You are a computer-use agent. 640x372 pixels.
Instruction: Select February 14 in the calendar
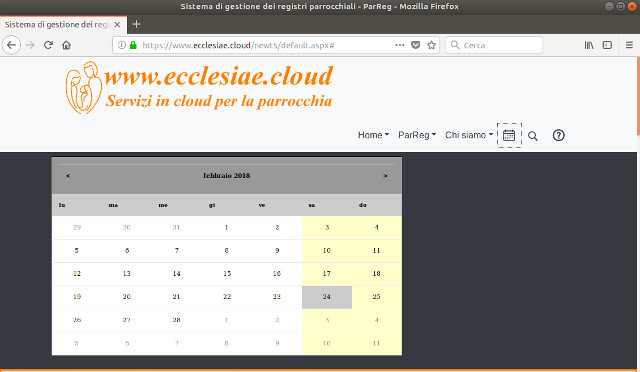(176, 274)
